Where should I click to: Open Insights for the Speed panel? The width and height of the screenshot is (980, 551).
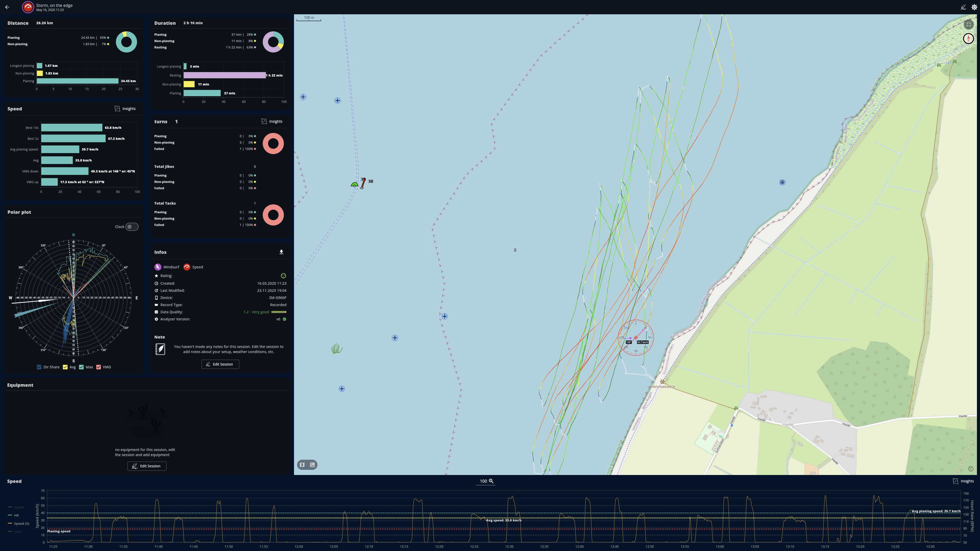[125, 109]
